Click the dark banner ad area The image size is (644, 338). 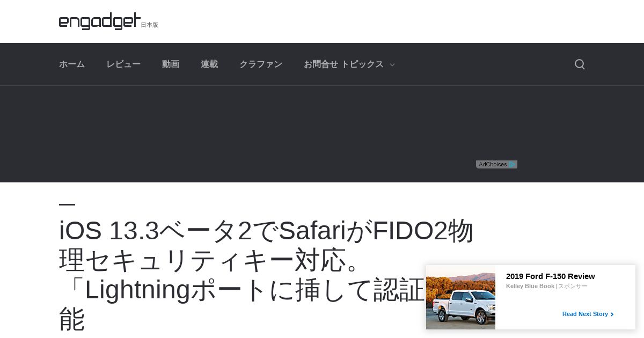tap(322, 134)
